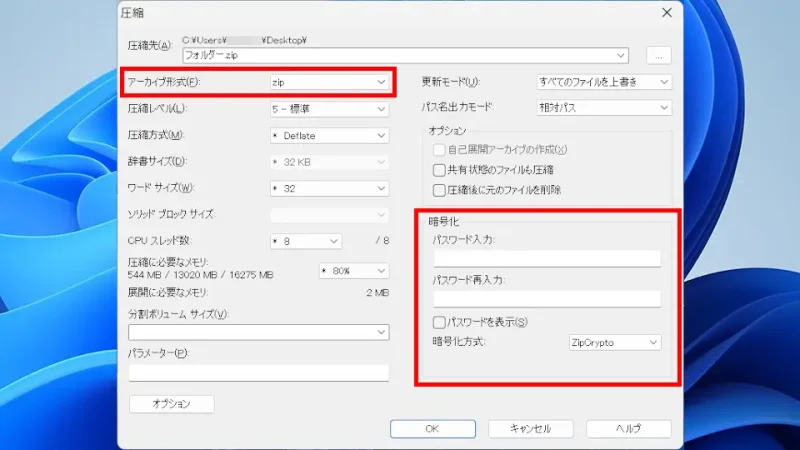Expand the 圧縮レベル dropdown
The height and width of the screenshot is (450, 800).
coord(328,108)
